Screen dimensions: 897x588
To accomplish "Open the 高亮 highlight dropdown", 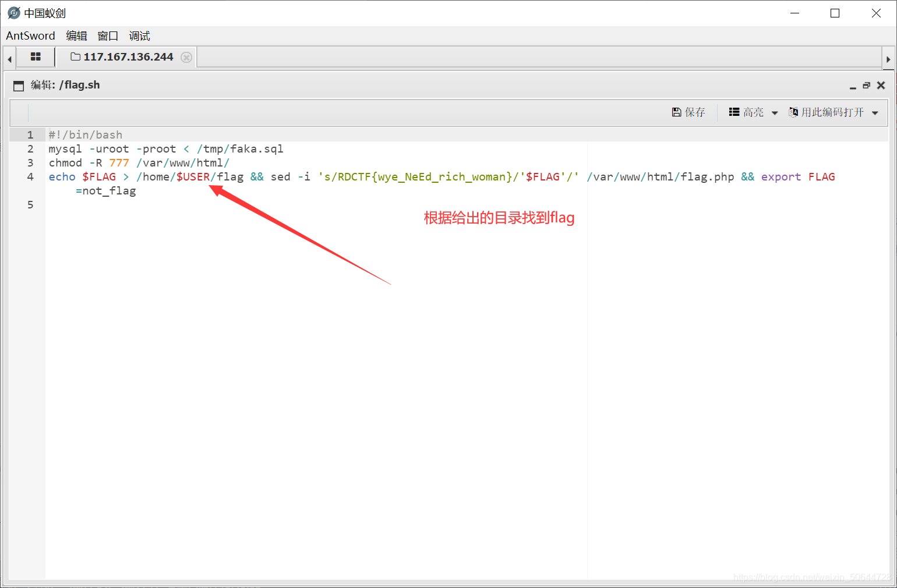I will point(753,112).
